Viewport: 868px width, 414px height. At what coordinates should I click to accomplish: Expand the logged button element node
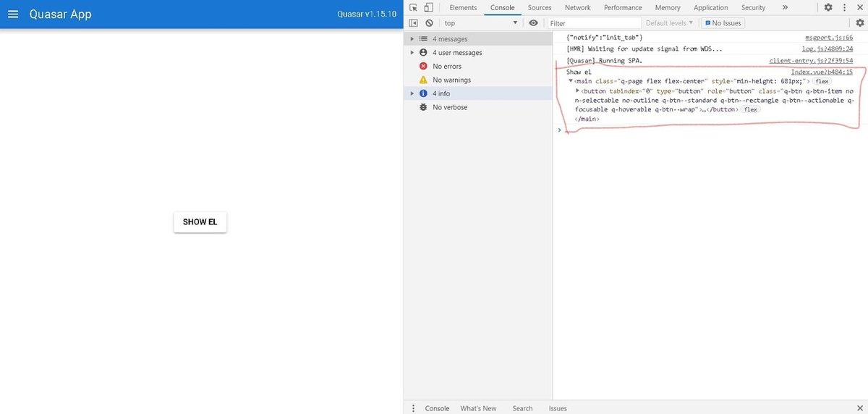578,91
